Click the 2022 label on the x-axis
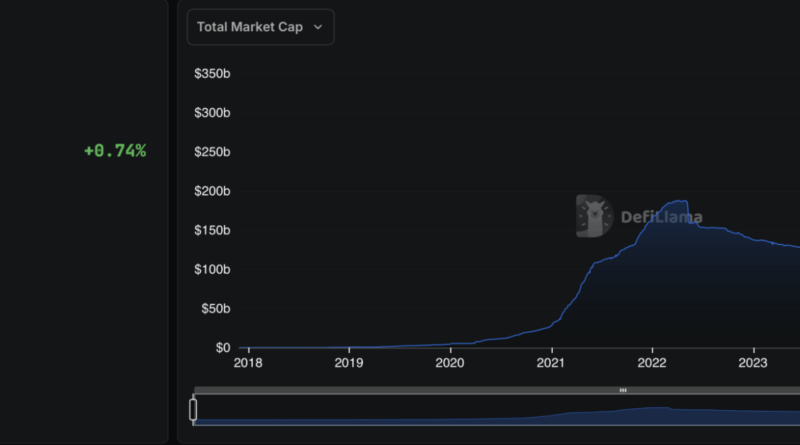The image size is (800, 445). point(652,363)
